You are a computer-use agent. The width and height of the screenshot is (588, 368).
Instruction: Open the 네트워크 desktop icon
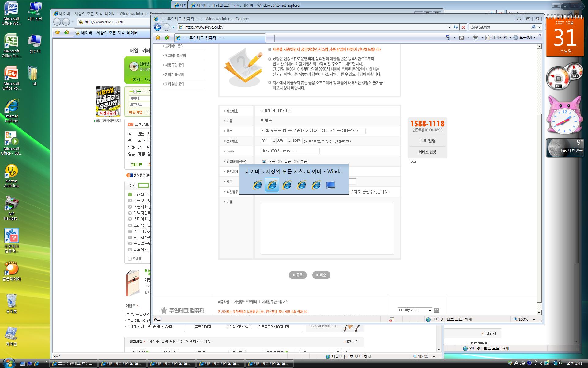35,11
